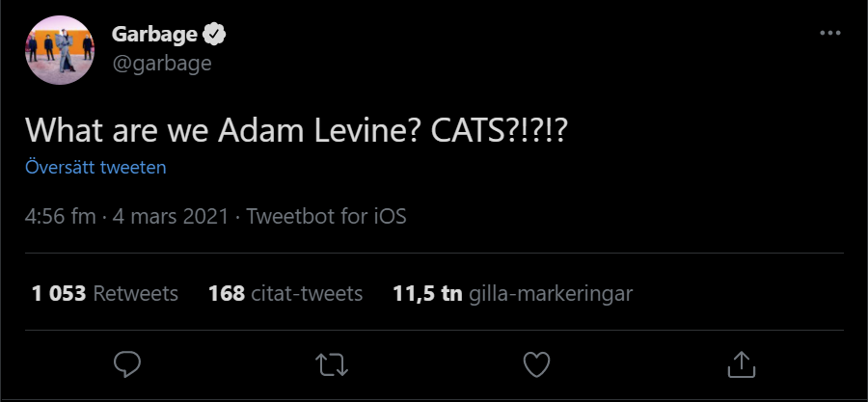Open the 168 citat-tweets list
The image size is (868, 402).
[x=285, y=293]
